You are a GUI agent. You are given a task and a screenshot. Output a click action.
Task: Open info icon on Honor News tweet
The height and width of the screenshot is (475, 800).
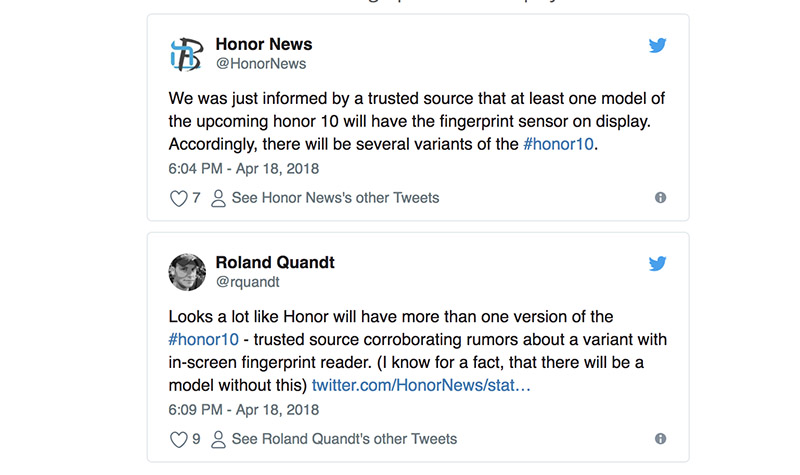(x=660, y=197)
